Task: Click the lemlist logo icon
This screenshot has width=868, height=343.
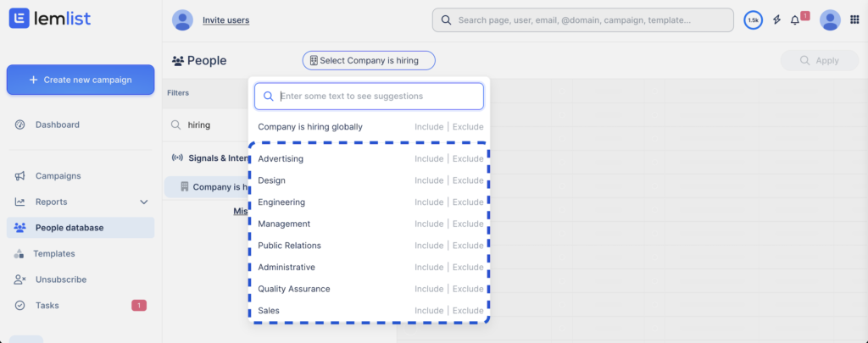Action: click(x=19, y=19)
